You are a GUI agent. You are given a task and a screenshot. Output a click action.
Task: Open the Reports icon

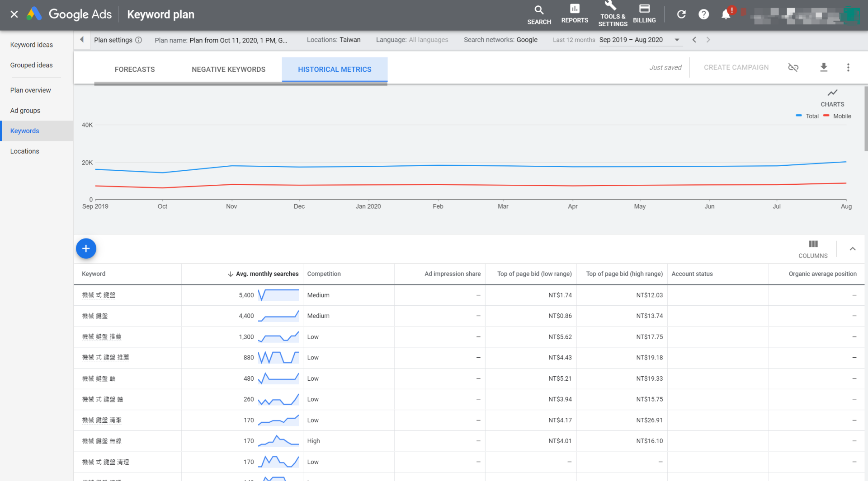(x=575, y=14)
